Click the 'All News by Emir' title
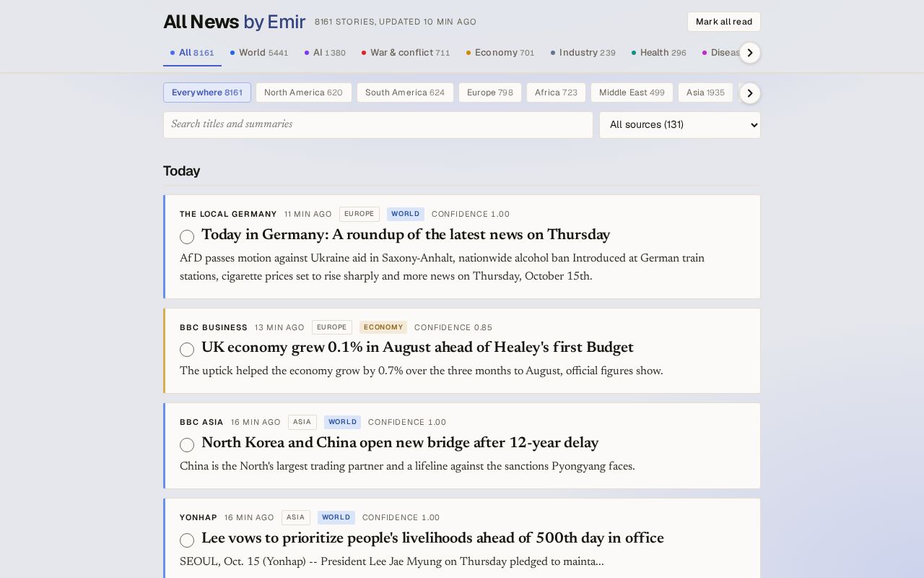Screen dimensions: 924x578 pyautogui.click(x=235, y=22)
